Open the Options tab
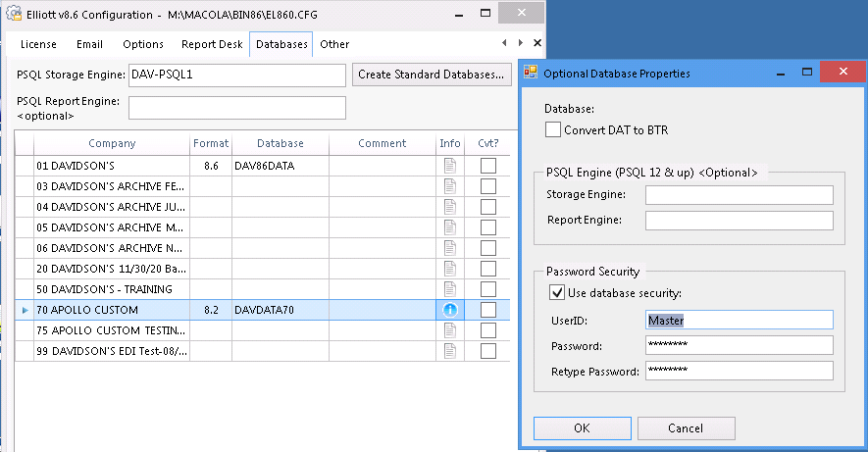 143,44
